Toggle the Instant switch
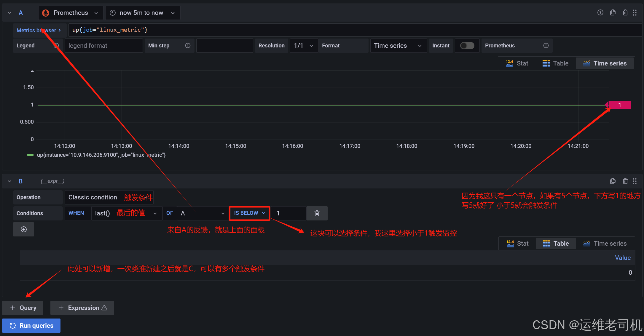The height and width of the screenshot is (336, 644). (467, 45)
